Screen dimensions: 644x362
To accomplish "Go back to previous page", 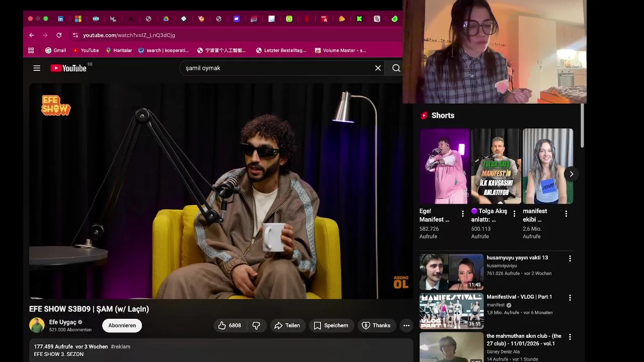I will (x=32, y=35).
